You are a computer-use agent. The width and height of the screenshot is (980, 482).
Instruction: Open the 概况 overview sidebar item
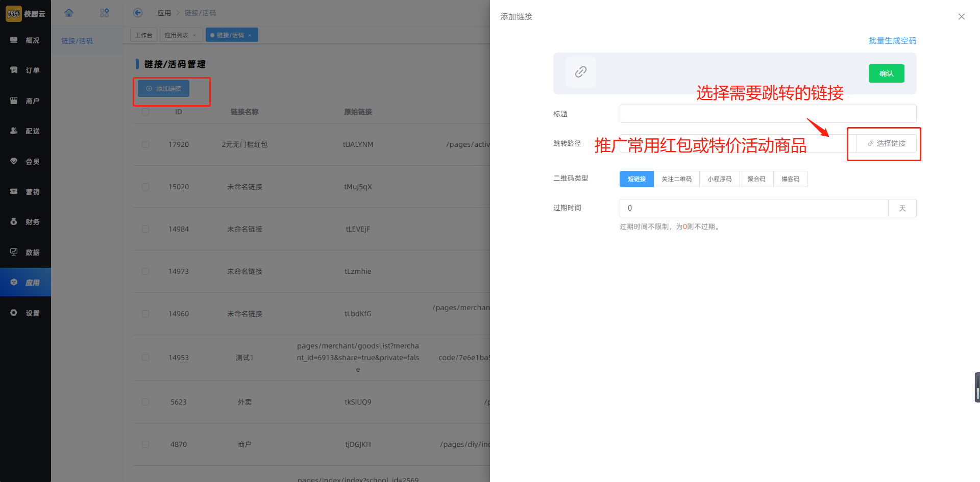coord(26,40)
